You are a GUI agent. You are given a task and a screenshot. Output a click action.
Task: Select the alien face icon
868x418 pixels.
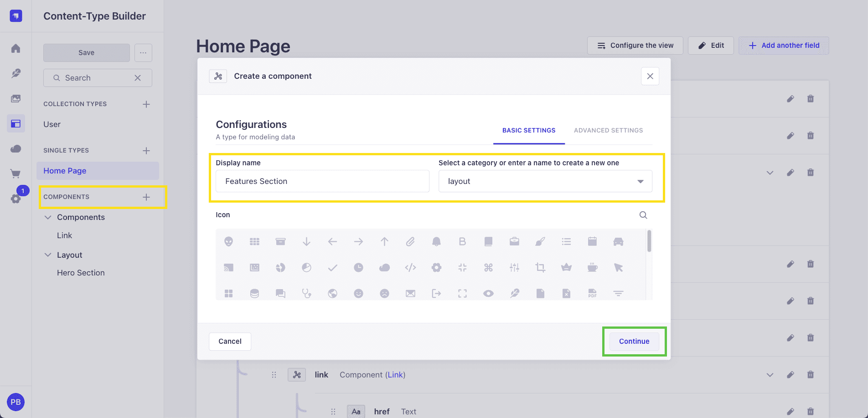(228, 241)
